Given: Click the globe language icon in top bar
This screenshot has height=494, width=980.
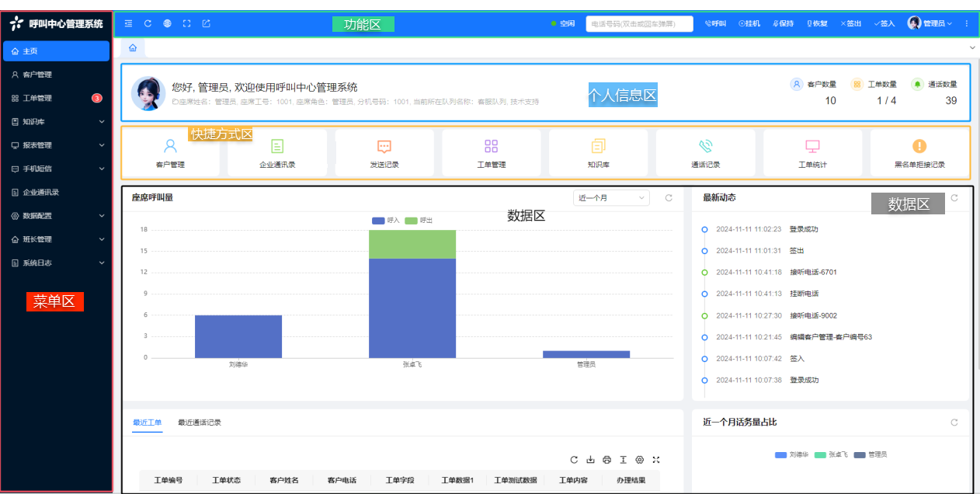Looking at the screenshot, I should 167,23.
